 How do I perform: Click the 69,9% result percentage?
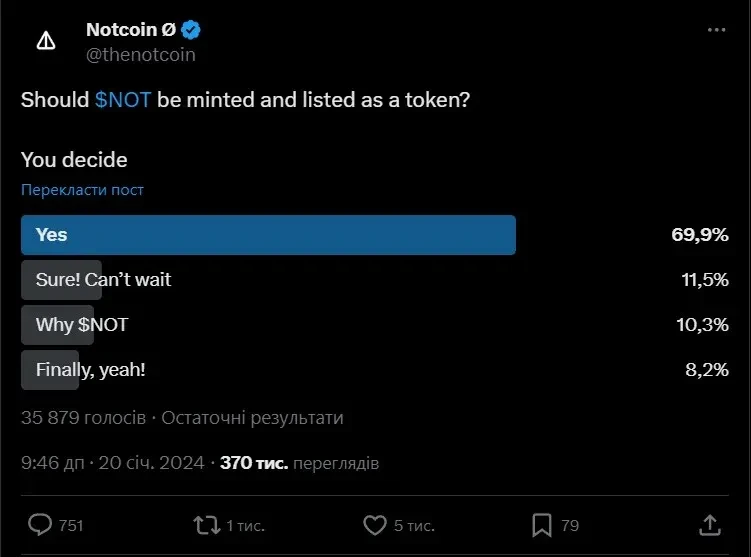[699, 235]
